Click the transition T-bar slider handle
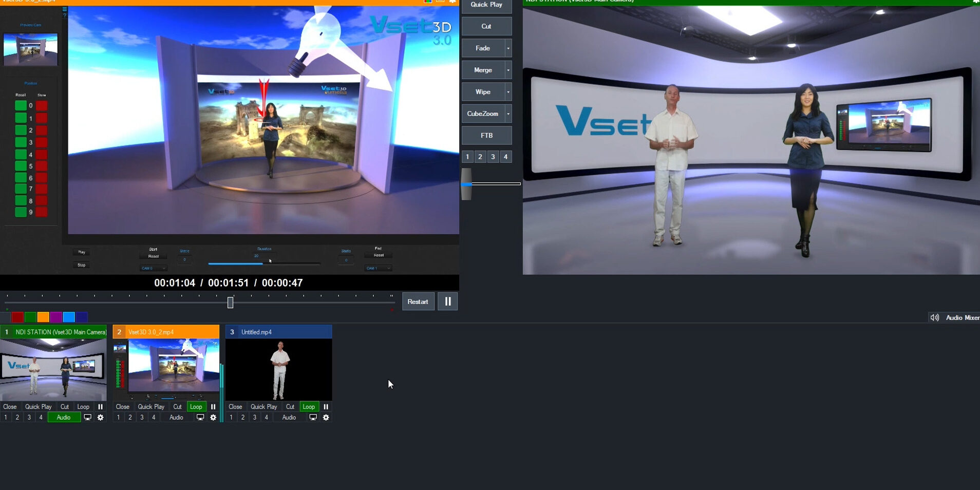Viewport: 980px width, 490px height. pos(466,184)
